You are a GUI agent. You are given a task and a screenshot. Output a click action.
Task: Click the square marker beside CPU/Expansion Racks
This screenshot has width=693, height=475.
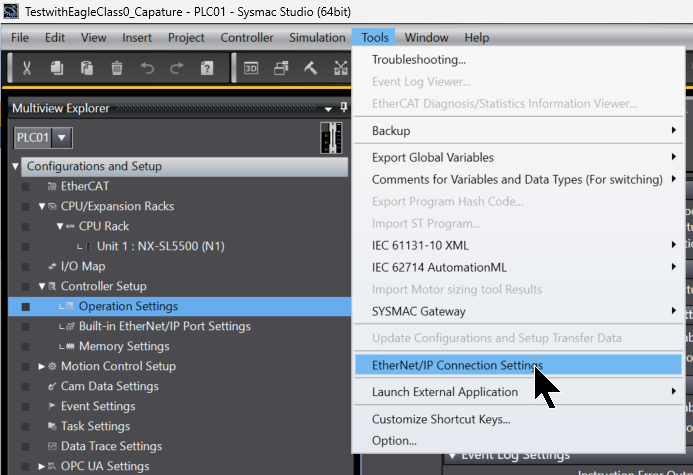[26, 207]
